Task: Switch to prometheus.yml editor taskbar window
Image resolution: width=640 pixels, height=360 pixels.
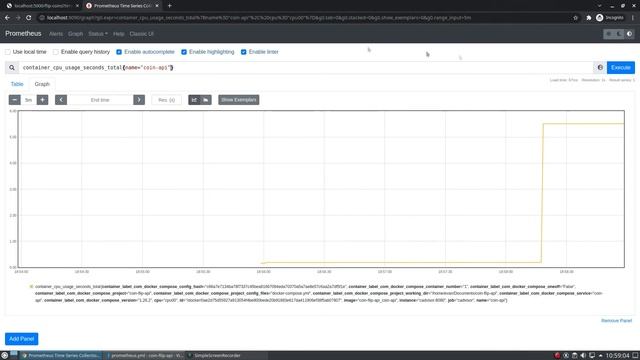Action: 145,356
